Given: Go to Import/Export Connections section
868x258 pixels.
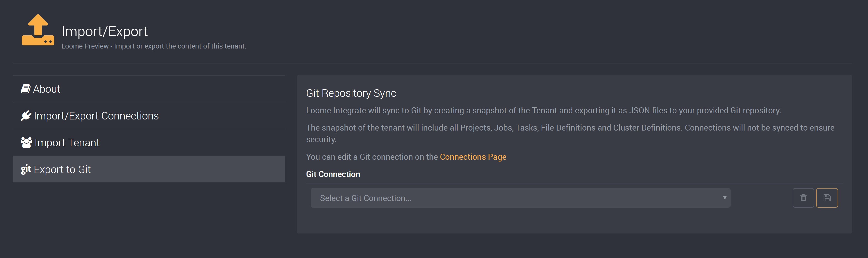Looking at the screenshot, I should 149,116.
